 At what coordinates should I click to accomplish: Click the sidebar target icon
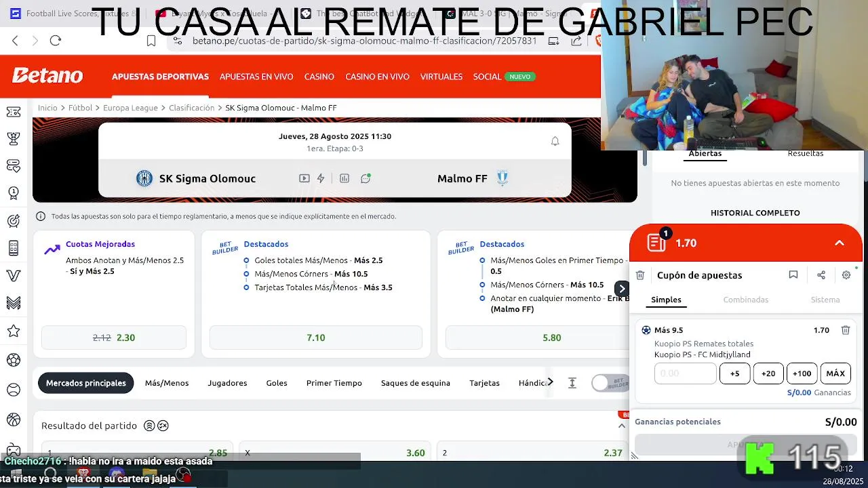pos(13,221)
